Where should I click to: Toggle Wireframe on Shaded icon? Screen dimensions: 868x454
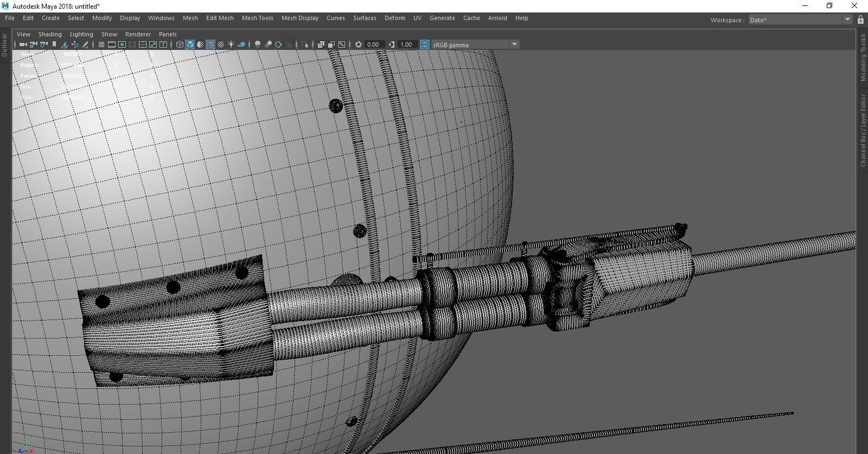(210, 44)
